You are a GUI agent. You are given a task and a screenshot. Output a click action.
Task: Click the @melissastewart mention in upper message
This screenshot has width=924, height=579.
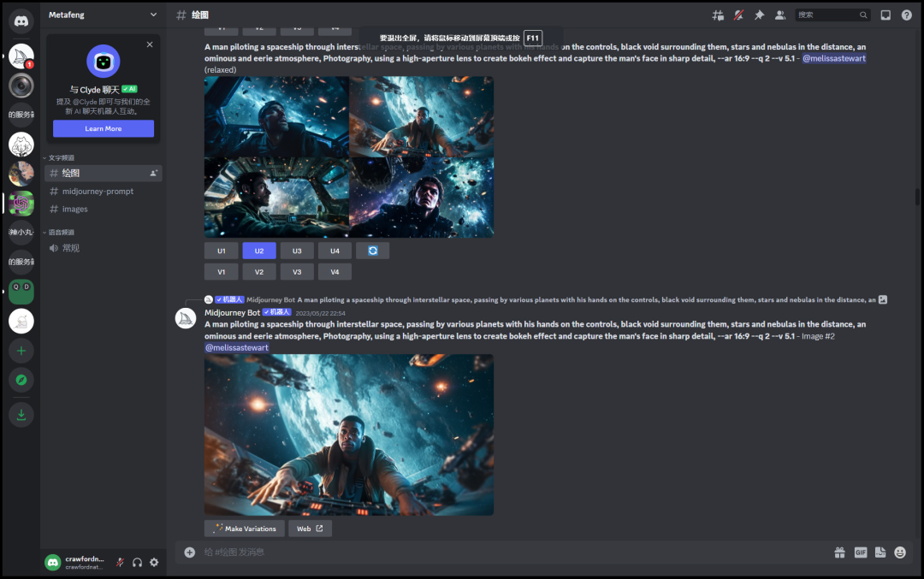pos(834,58)
